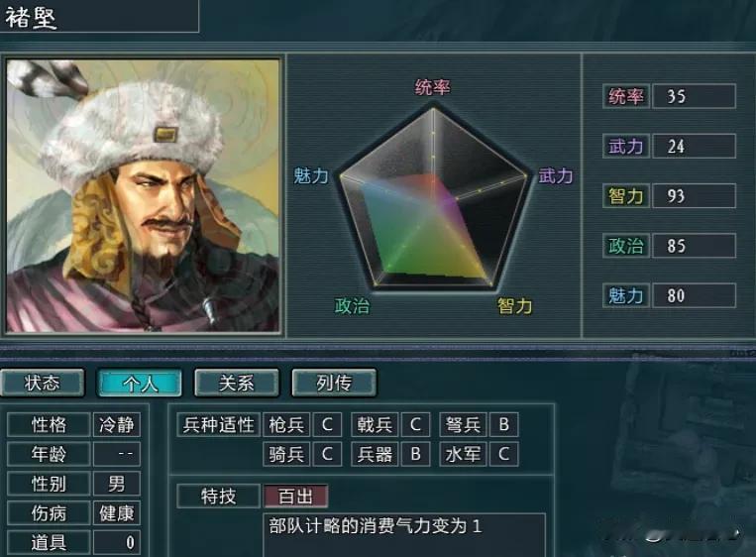
Task: Click the pentagon stats radar chart
Action: [433, 197]
